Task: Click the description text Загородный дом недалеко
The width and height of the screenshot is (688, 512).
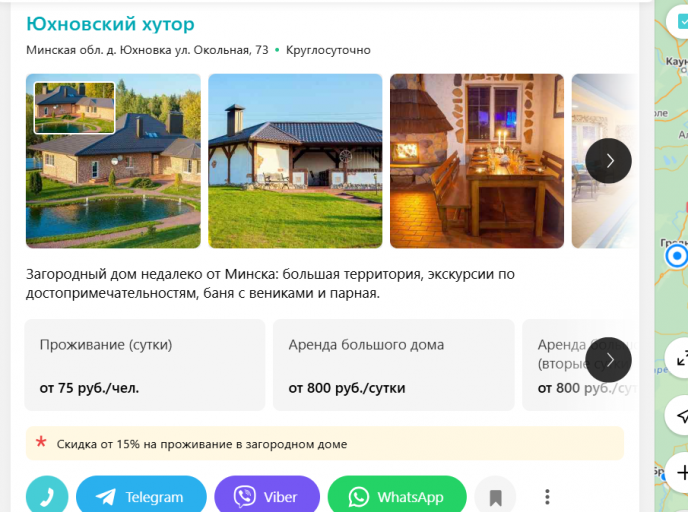Action: click(270, 283)
